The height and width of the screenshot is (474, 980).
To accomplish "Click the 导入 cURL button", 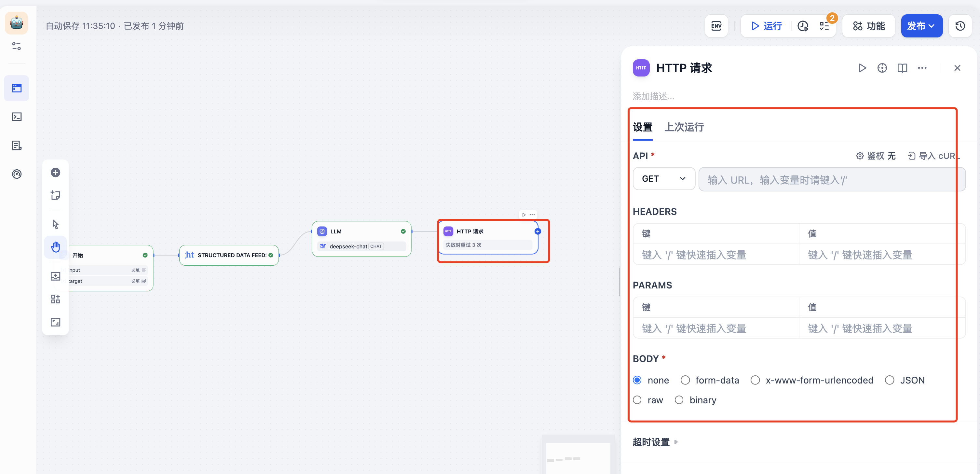I will click(x=933, y=156).
